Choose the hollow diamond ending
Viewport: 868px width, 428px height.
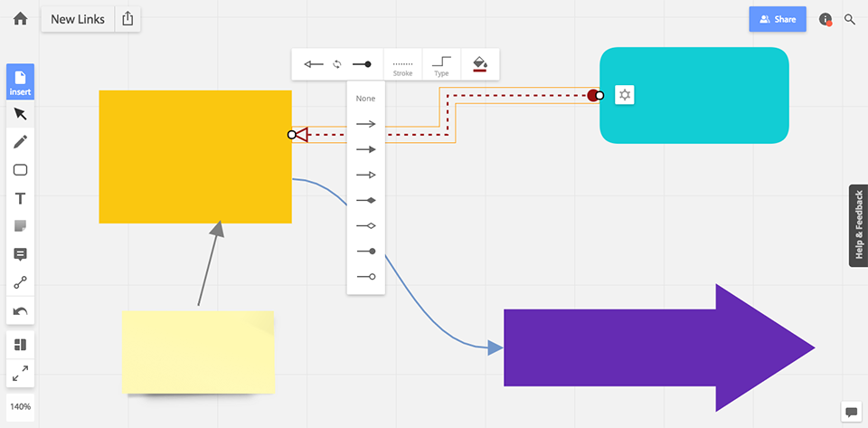tap(366, 226)
